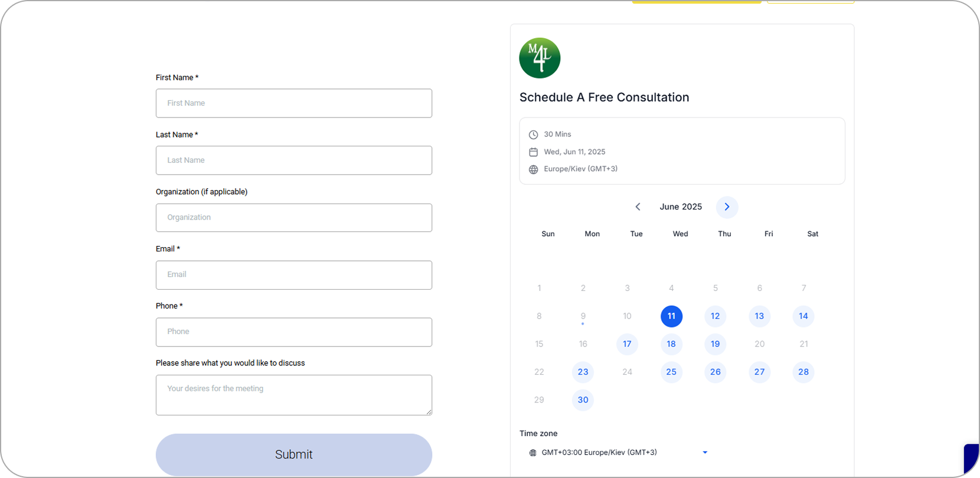Pick Friday June 27
The image size is (980, 478).
pyautogui.click(x=759, y=372)
